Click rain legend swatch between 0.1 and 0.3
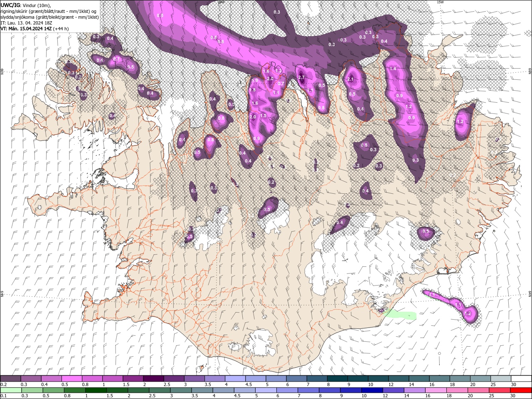Screen dimensions: 532x399 point(10,390)
